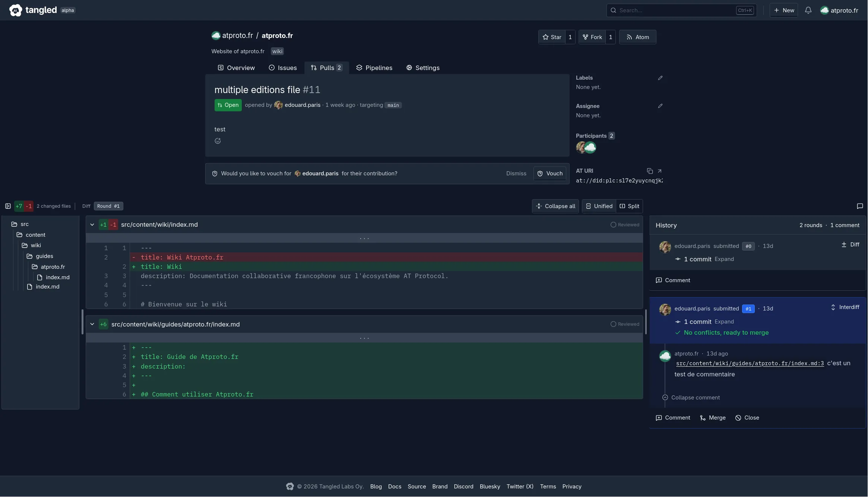Mark guides/atproto.fr/index.md as Reviewed

(625, 324)
